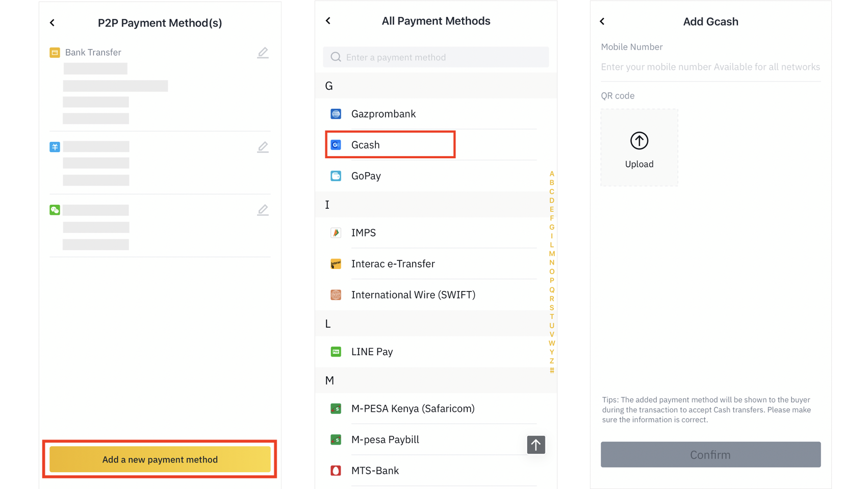Tap the Confirm button

coord(710,454)
